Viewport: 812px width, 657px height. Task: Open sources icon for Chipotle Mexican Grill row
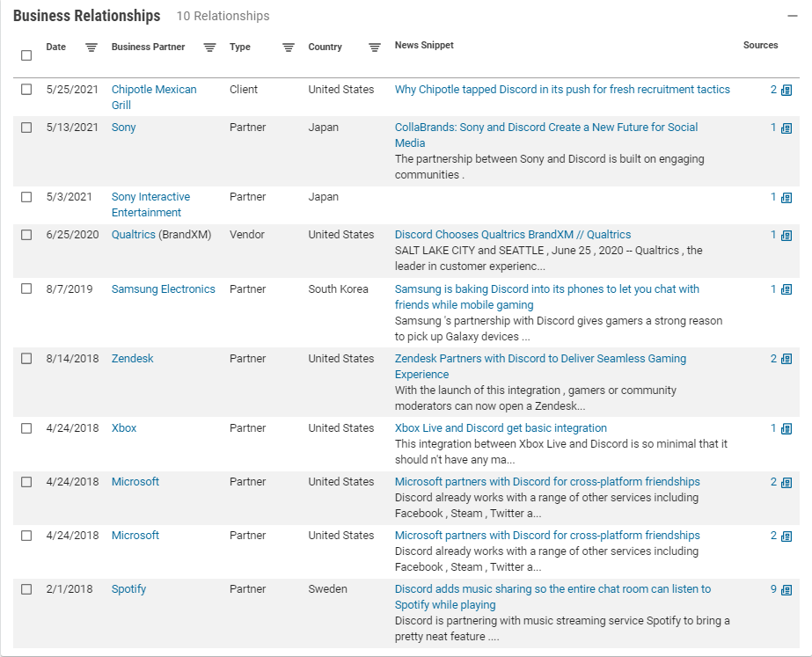tap(786, 90)
